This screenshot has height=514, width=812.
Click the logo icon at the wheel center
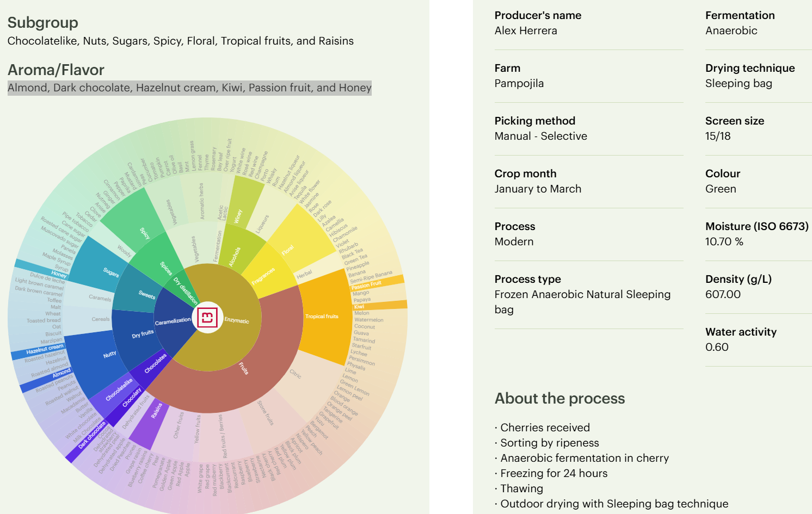click(207, 317)
